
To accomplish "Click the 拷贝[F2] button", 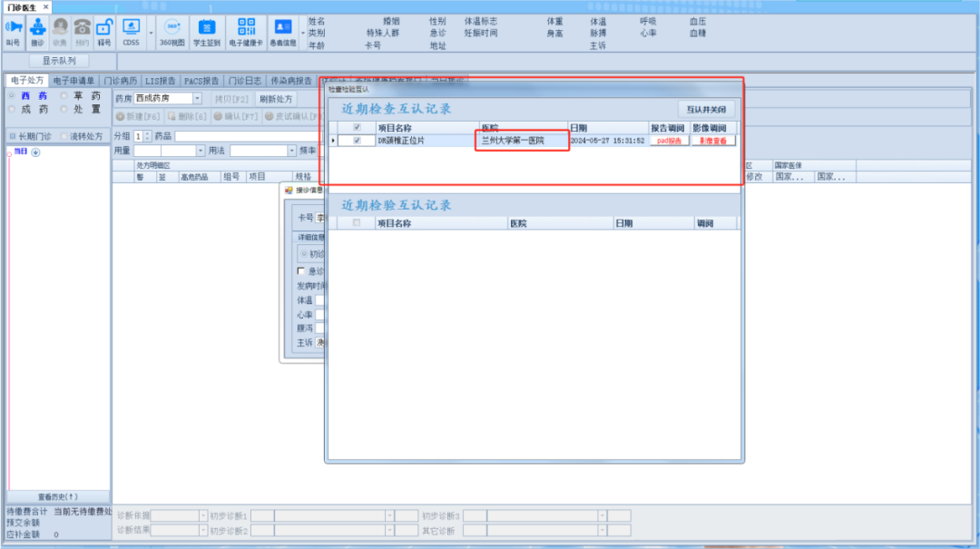I will point(231,99).
